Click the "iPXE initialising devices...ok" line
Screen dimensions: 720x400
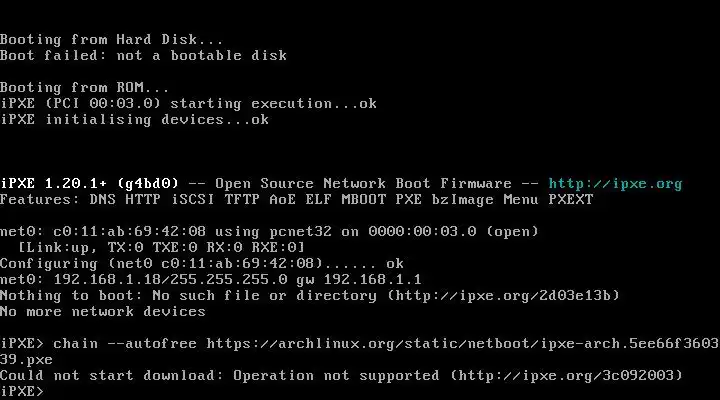coord(135,119)
